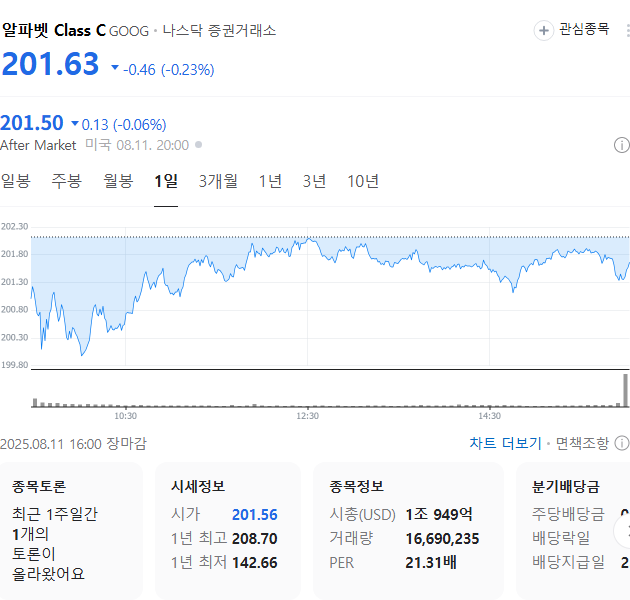Screen dimensions: 630x600
Task: Click the 1년 최저 value 142.66
Action: 255,563
